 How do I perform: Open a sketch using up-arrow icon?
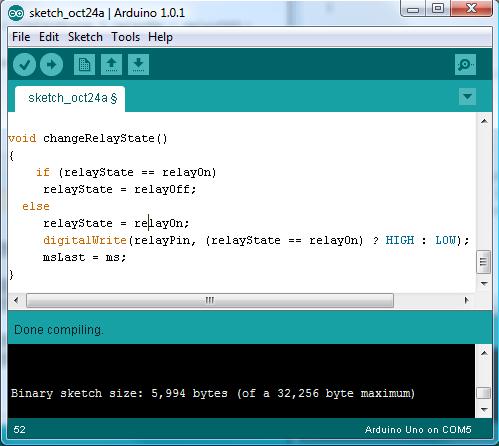tap(111, 64)
